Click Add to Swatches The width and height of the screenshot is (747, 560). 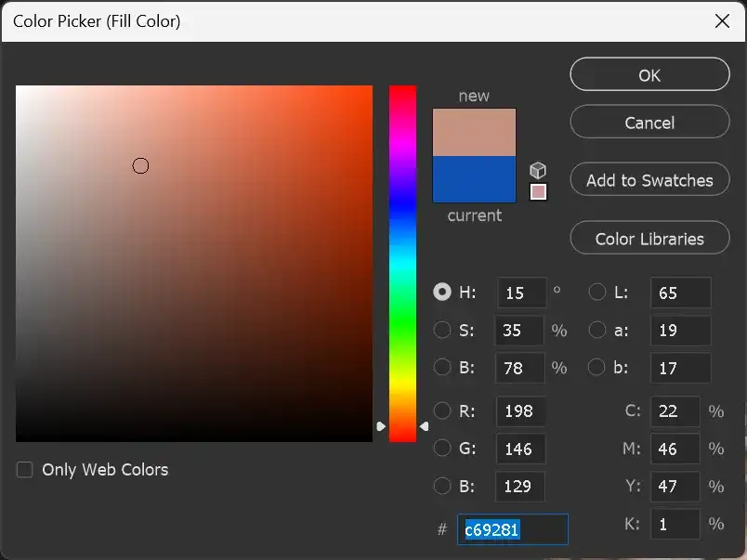click(x=649, y=179)
